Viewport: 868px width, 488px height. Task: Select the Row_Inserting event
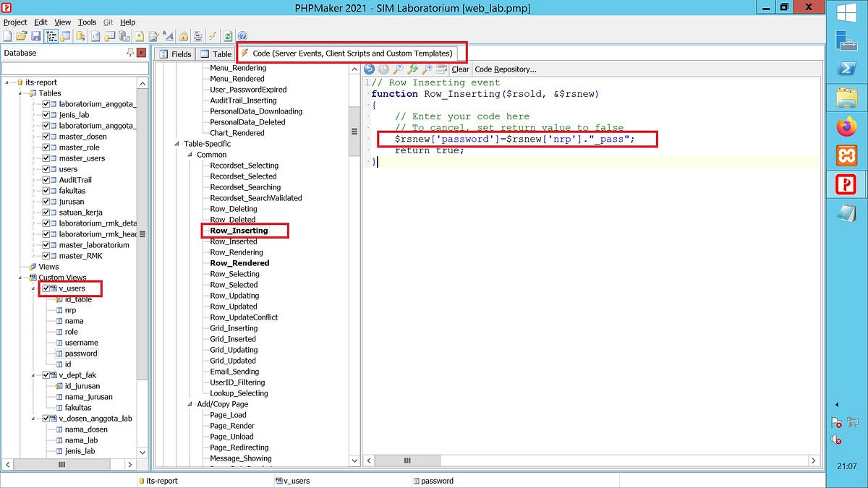pos(239,231)
